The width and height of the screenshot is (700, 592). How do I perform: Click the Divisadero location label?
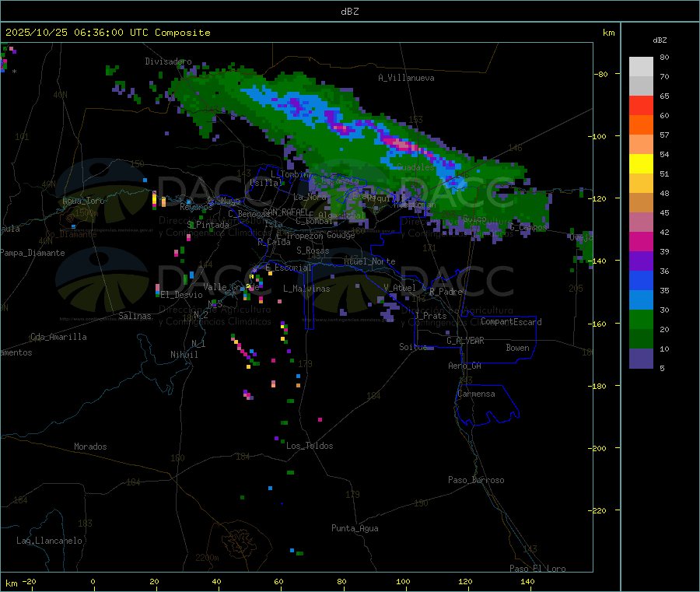pyautogui.click(x=168, y=61)
